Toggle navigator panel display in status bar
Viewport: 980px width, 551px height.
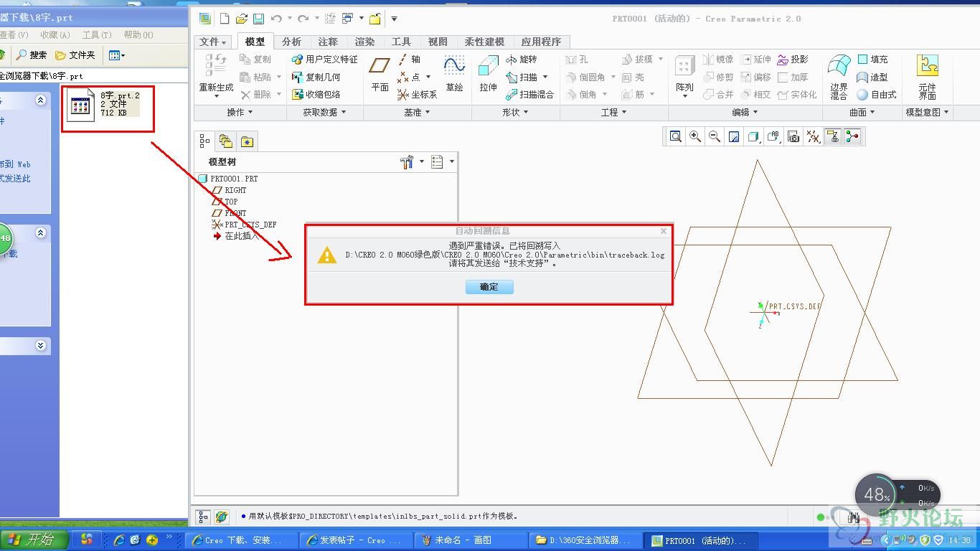pos(204,517)
